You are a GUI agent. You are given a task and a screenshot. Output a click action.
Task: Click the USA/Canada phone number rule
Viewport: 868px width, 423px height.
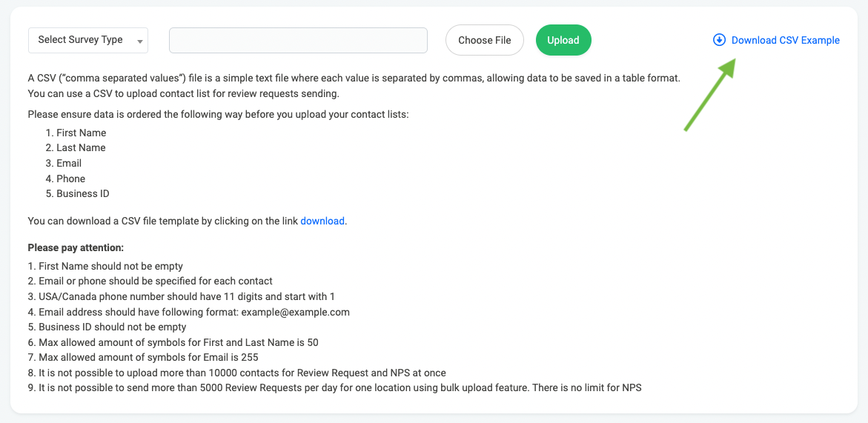[181, 296]
